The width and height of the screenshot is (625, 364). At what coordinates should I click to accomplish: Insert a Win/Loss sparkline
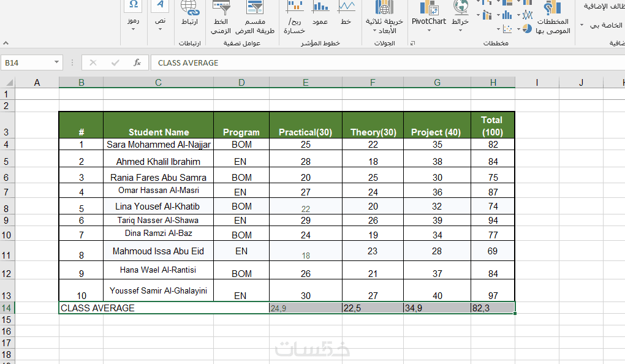(295, 18)
